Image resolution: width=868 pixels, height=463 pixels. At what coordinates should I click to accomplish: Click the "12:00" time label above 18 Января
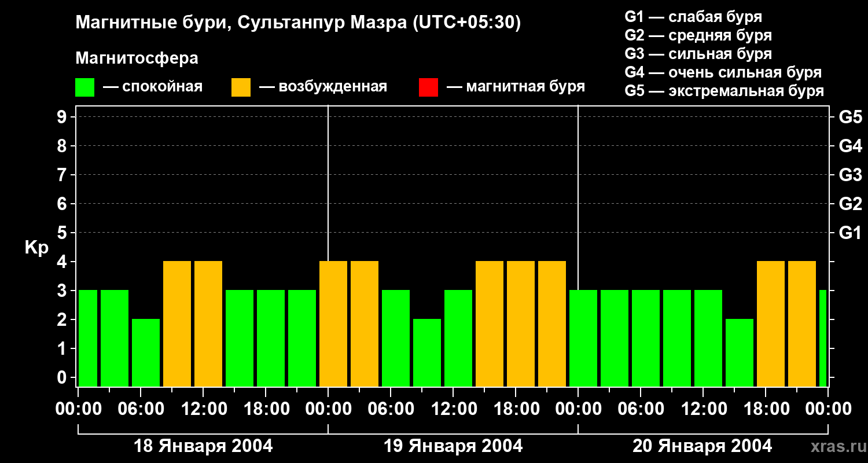pos(204,409)
